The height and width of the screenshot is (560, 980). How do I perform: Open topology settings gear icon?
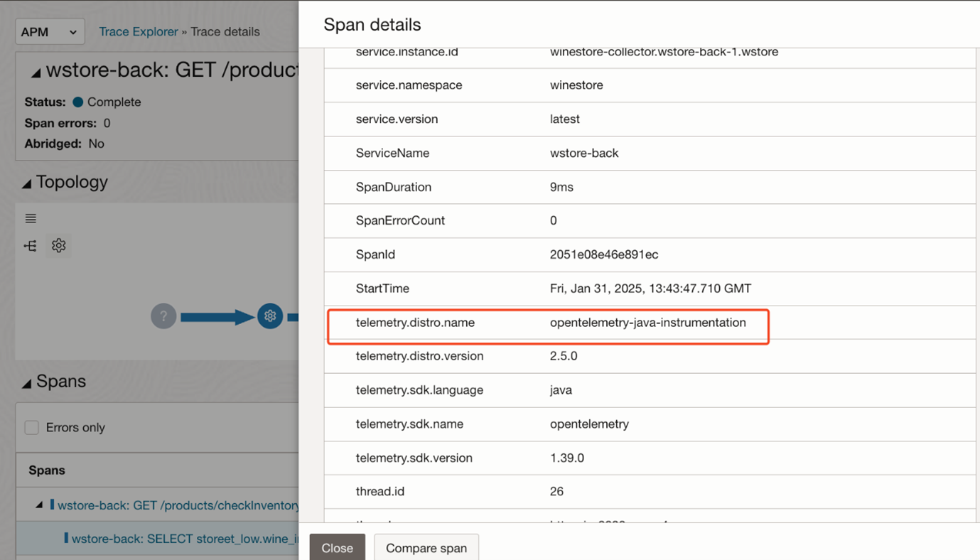58,246
